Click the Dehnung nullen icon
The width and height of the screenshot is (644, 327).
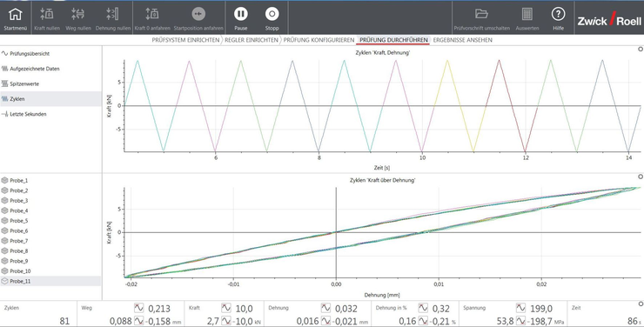112,15
